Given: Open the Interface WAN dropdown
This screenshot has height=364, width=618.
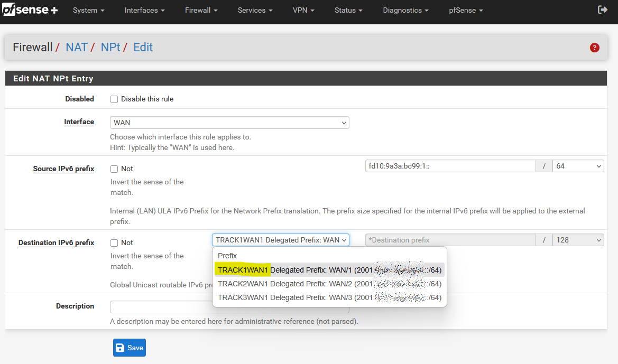Looking at the screenshot, I should [x=229, y=123].
